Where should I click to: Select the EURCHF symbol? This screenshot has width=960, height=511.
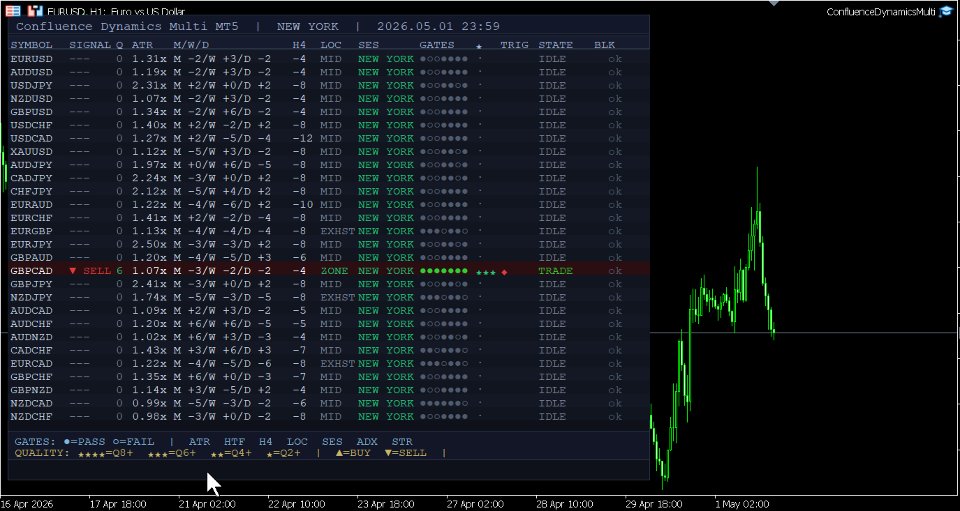click(x=32, y=218)
